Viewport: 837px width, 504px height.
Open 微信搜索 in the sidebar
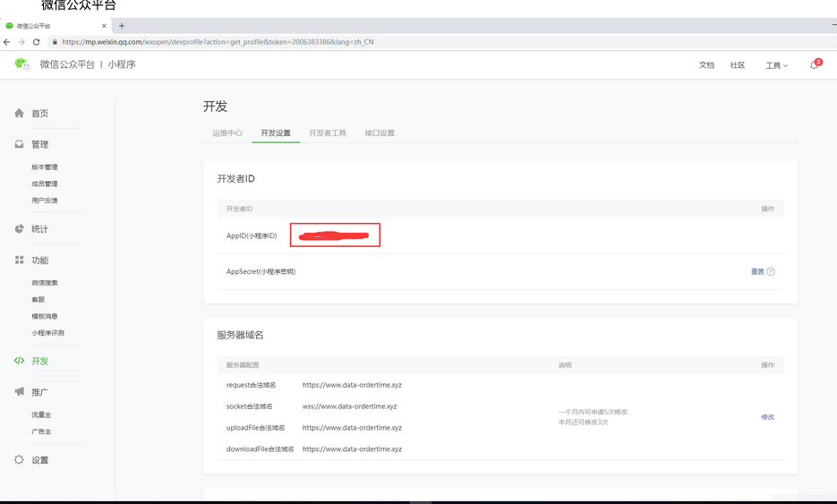[44, 283]
